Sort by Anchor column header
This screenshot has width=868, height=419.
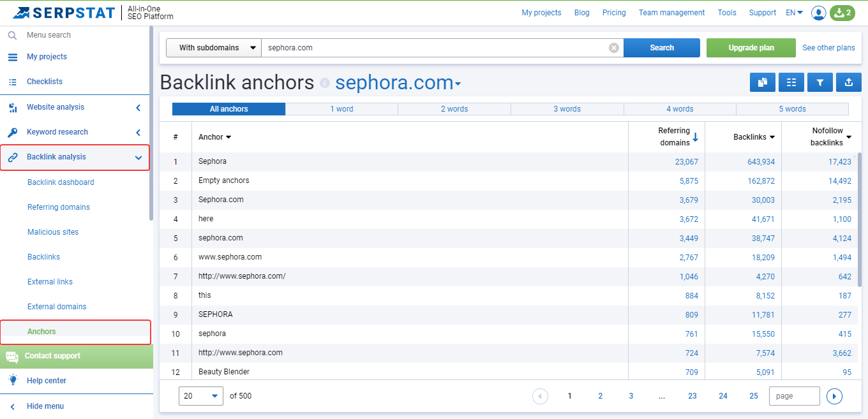[x=215, y=137]
